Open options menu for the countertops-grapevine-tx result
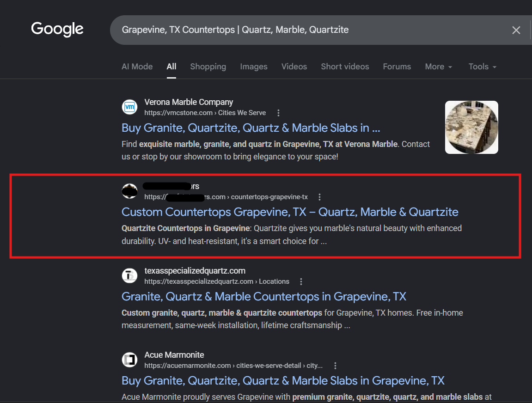 click(319, 197)
